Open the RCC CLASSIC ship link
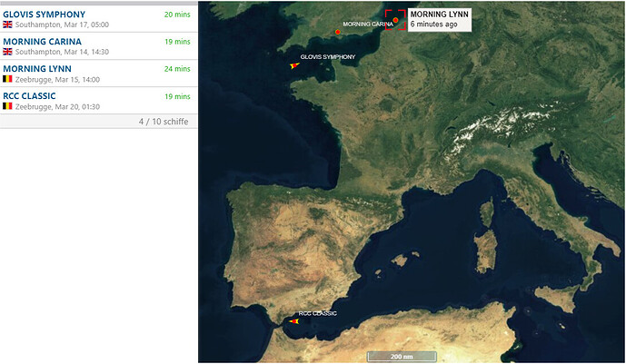626x364 pixels. point(29,96)
